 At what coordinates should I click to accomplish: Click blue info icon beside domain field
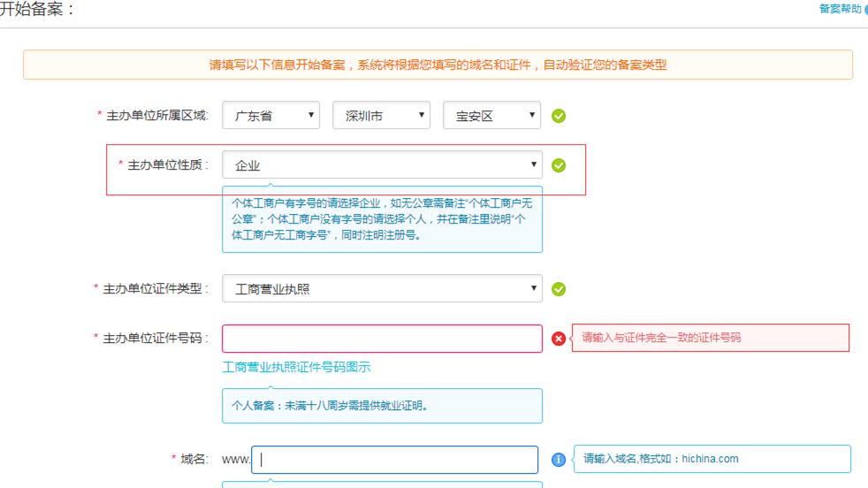tap(559, 460)
